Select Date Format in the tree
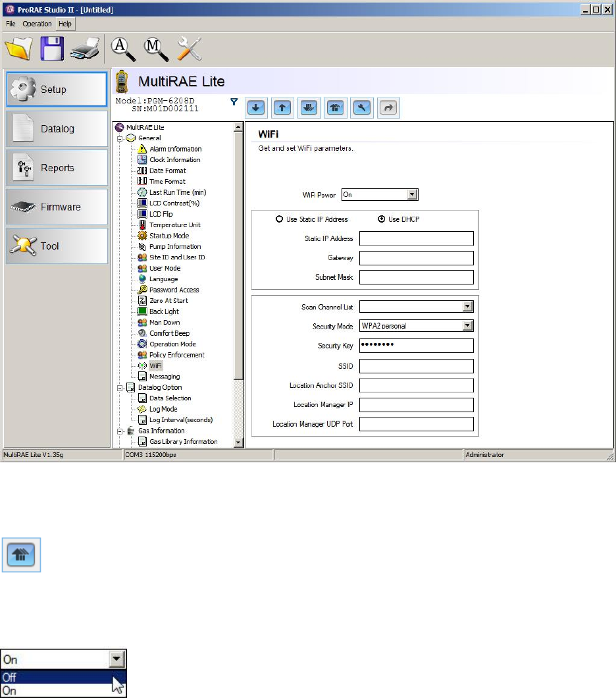 (x=168, y=171)
